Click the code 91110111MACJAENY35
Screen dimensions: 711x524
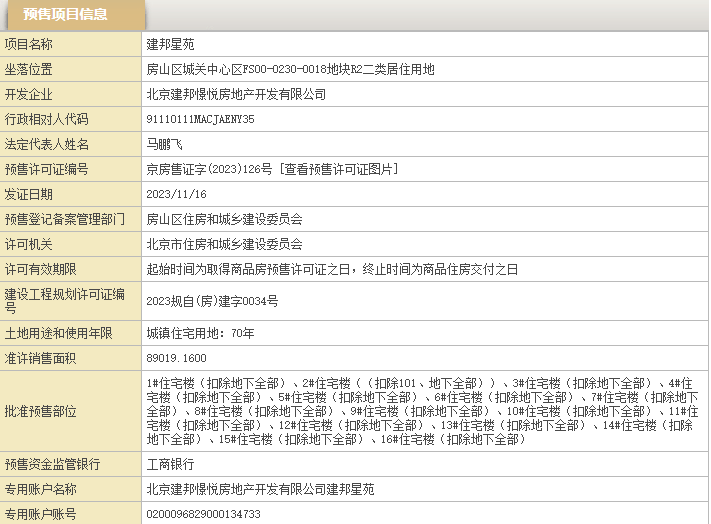201,119
